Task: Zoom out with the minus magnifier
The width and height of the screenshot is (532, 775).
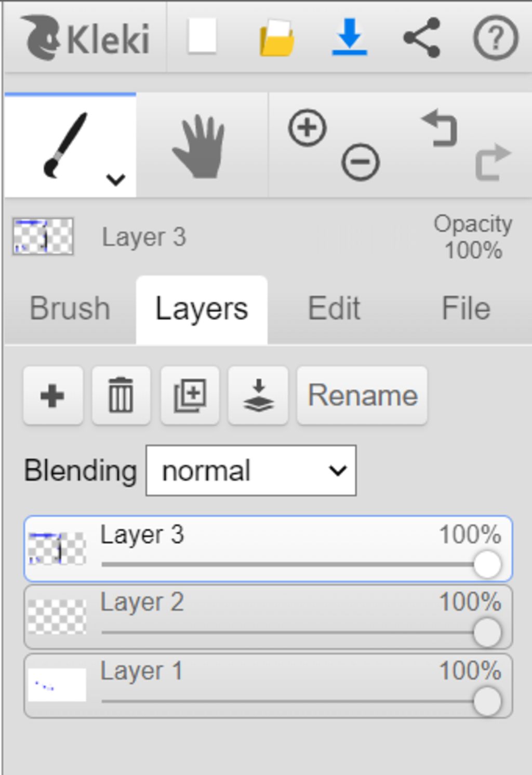Action: [360, 162]
